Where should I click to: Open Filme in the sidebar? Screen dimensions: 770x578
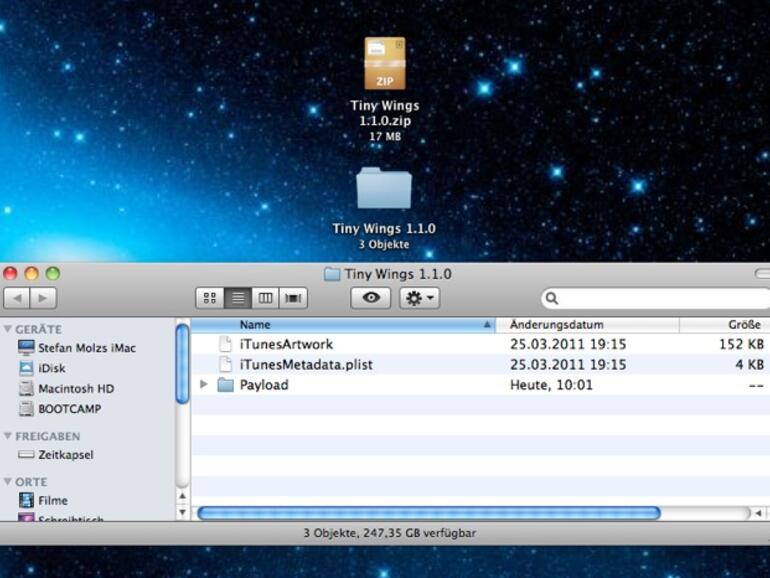pyautogui.click(x=43, y=500)
